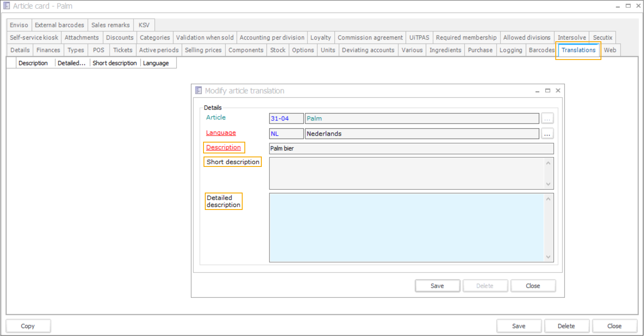Focus the Detailed description text area

(x=407, y=228)
